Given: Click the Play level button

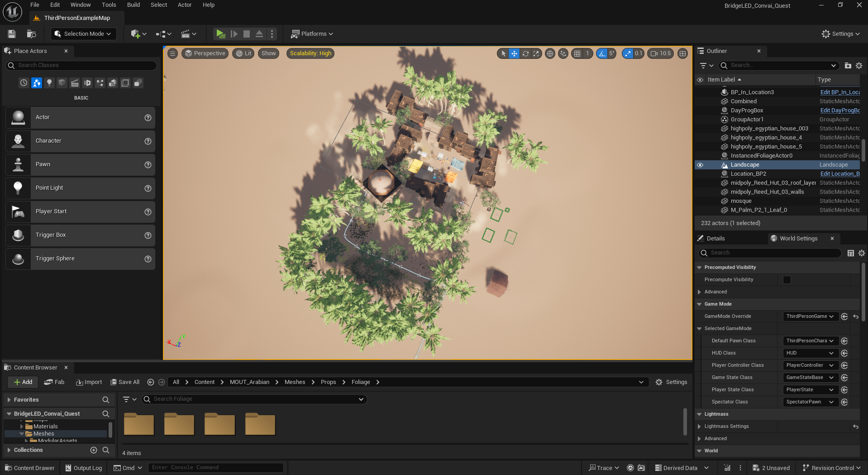Looking at the screenshot, I should 220,34.
